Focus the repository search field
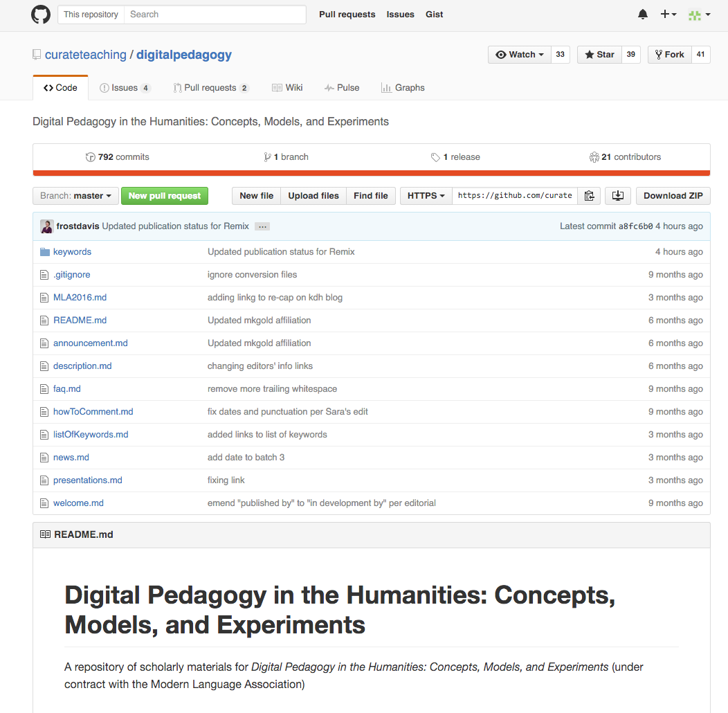Screen dimensions: 728x713 pos(215,15)
